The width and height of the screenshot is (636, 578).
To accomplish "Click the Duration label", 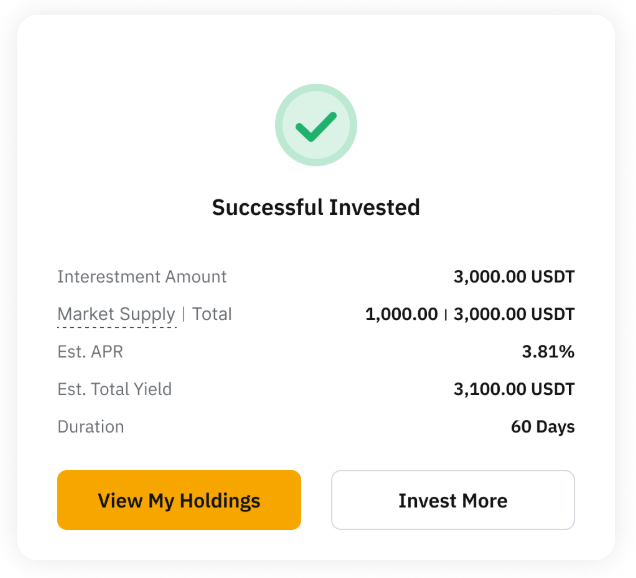I will (x=91, y=427).
